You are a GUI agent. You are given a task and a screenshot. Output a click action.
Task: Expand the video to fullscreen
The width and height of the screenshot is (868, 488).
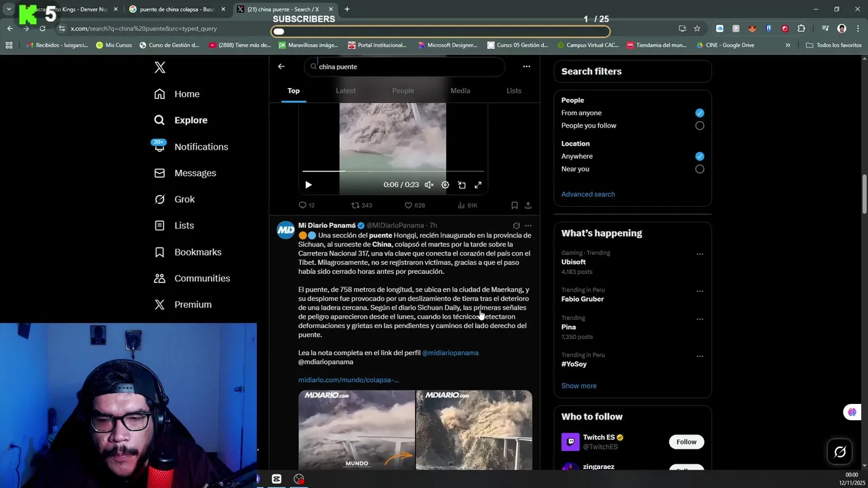click(x=478, y=185)
